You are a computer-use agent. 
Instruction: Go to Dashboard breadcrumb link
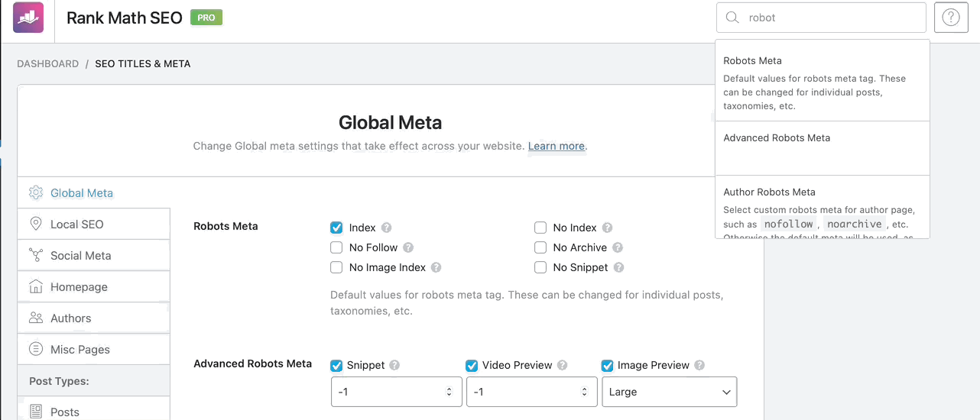click(x=47, y=64)
